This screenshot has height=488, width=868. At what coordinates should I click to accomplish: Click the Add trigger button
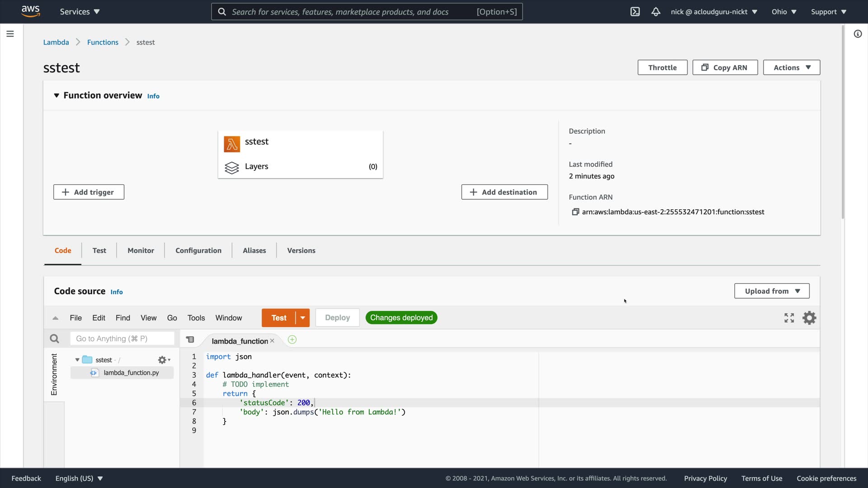(89, 192)
